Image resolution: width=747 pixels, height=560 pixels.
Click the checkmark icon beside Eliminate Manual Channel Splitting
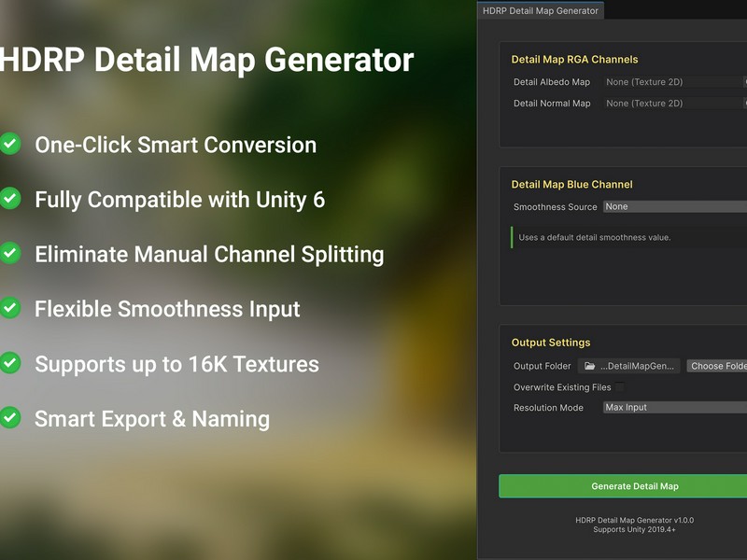point(10,253)
